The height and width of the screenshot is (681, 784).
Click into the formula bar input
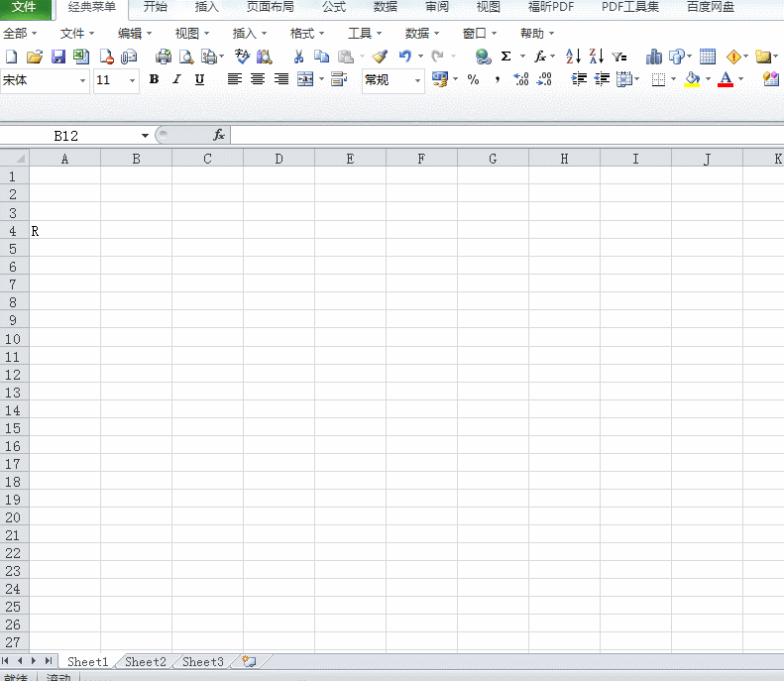507,135
